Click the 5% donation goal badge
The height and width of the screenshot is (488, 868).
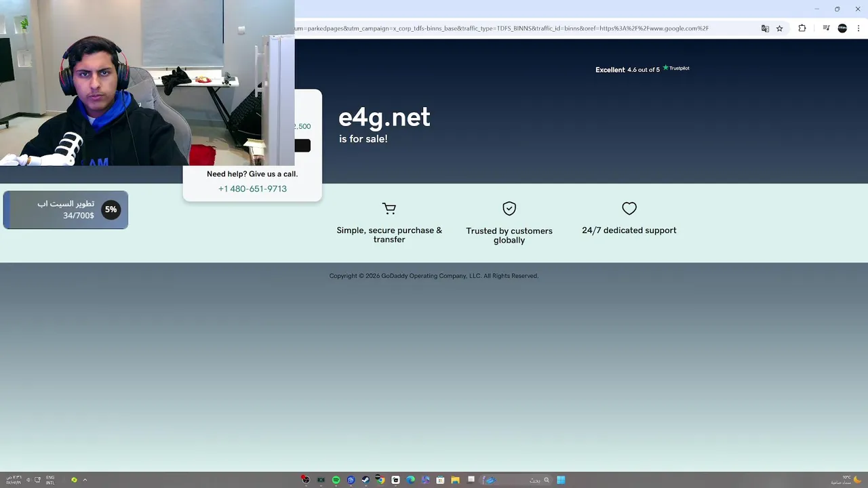111,209
